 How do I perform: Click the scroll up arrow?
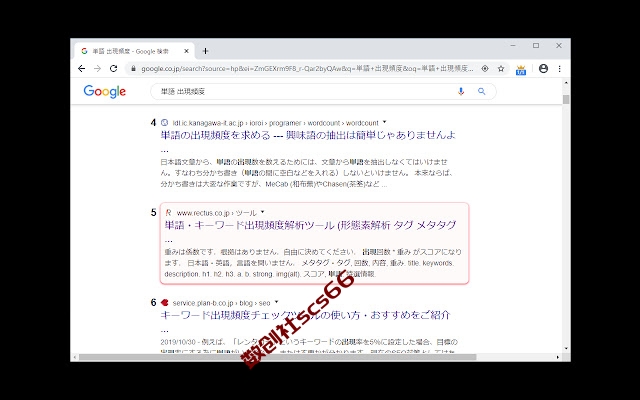[x=566, y=83]
